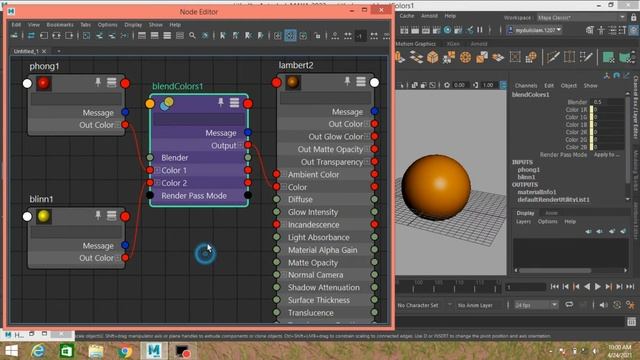Open the Object menu in Channel Box
Viewport: 640px width, 360px height.
(x=569, y=86)
